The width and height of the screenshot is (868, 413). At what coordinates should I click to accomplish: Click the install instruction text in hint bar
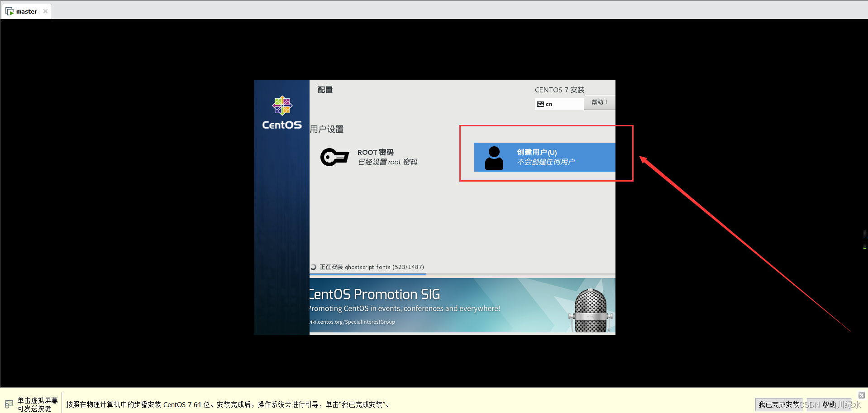228,404
